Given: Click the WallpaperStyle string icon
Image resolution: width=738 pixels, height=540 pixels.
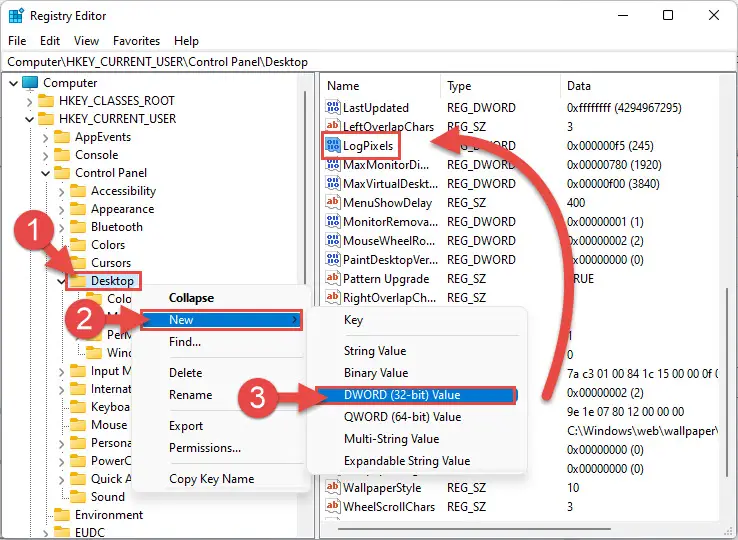Looking at the screenshot, I should (x=333, y=487).
